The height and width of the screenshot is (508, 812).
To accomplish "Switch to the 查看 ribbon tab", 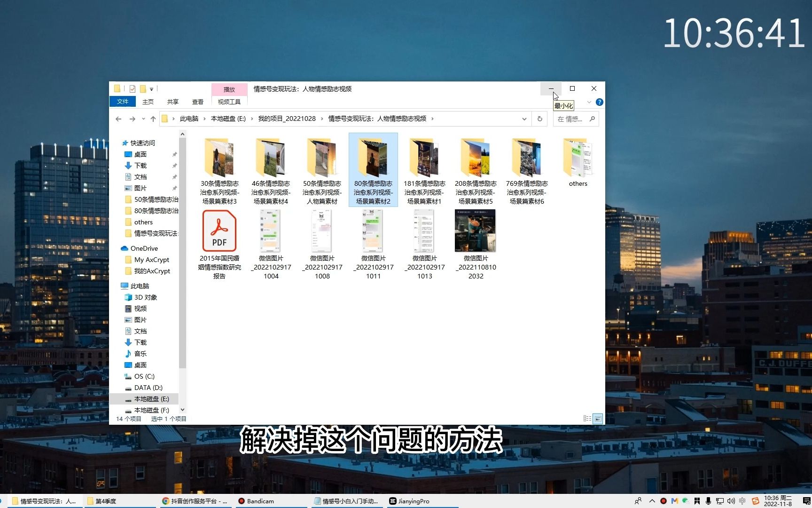I will (x=198, y=101).
